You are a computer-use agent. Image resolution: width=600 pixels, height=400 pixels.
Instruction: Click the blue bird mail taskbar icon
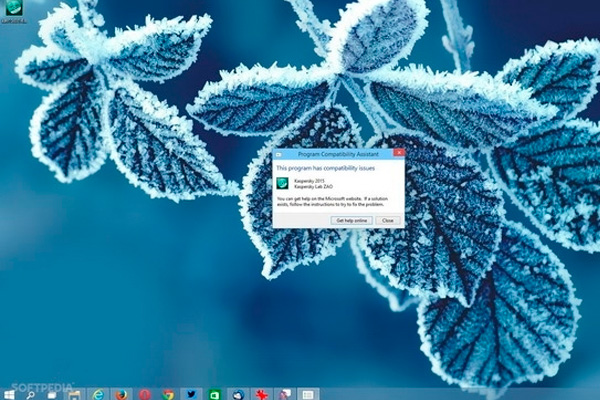pos(238,394)
